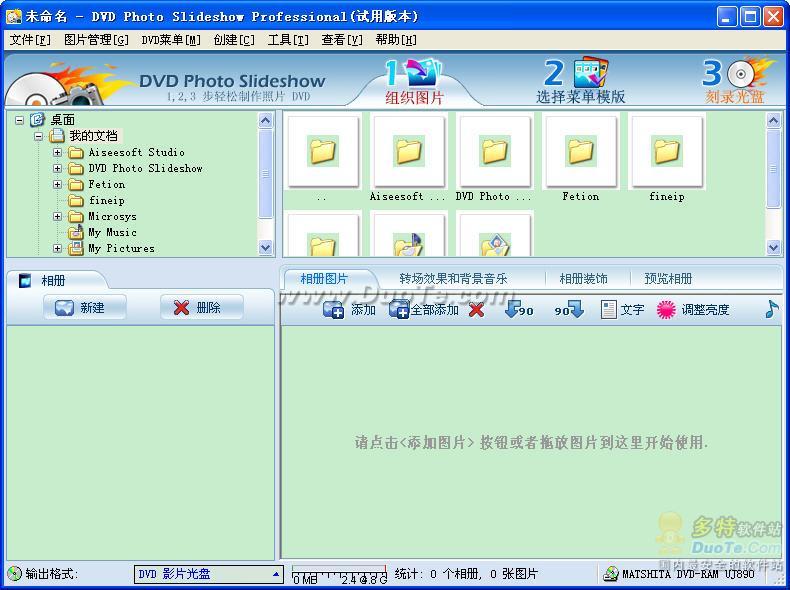Rotate photo 90 degrees right
The width and height of the screenshot is (790, 590).
569,309
